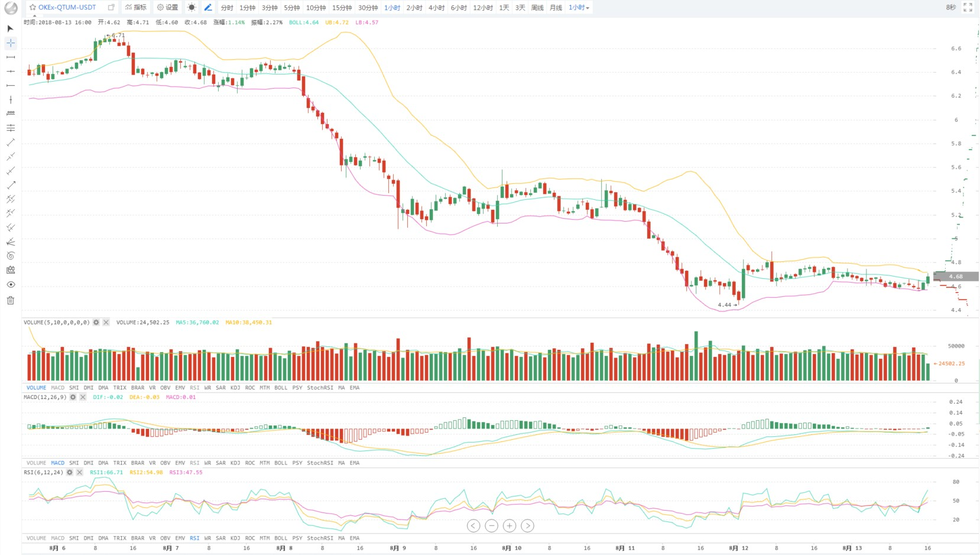Select the 周线 weekly timeframe

point(537,8)
